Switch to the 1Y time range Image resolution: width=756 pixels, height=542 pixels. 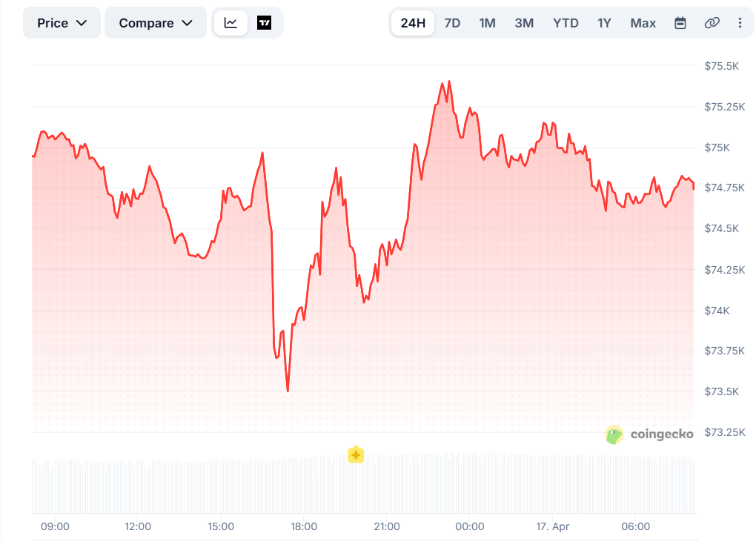pyautogui.click(x=604, y=23)
